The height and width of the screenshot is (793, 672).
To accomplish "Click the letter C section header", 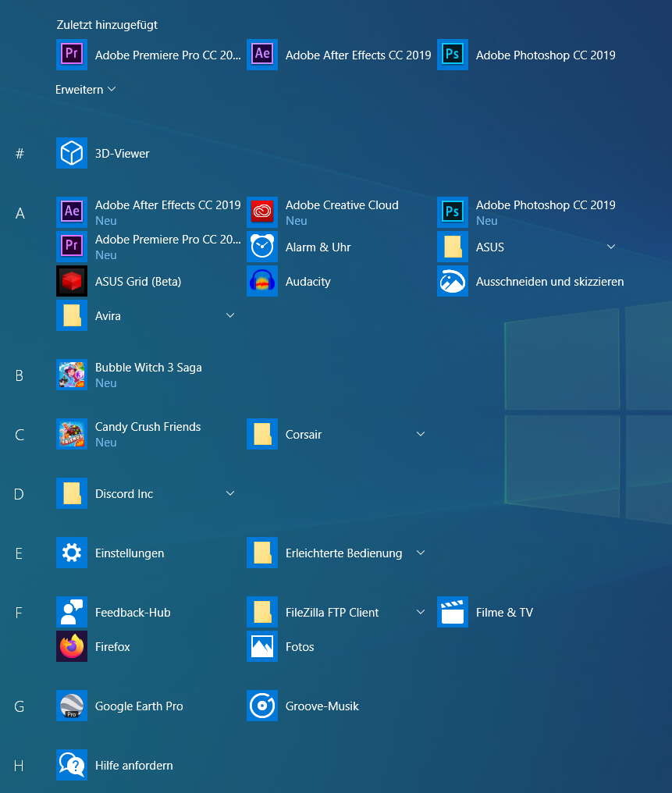I will coord(20,435).
